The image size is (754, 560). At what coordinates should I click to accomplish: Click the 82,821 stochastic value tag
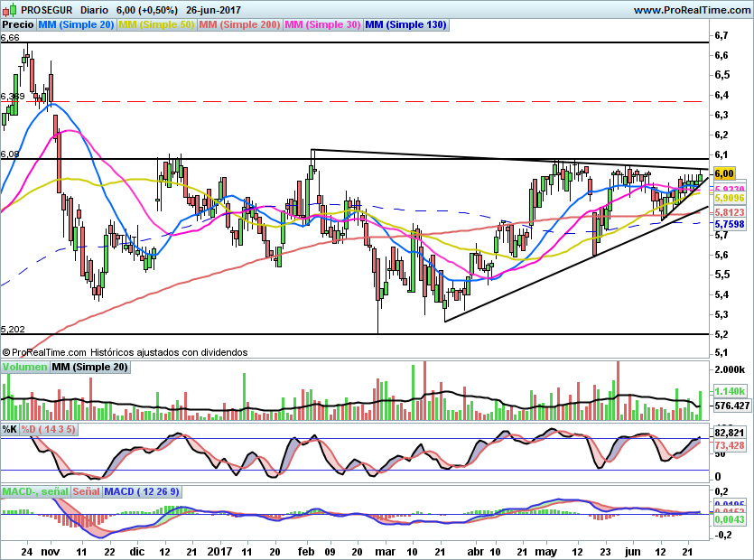pos(730,433)
